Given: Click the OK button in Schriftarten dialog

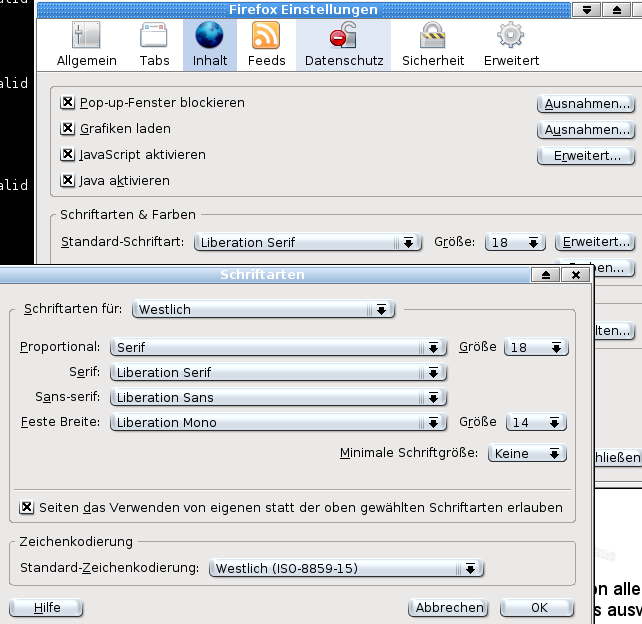Looking at the screenshot, I should click(x=538, y=607).
